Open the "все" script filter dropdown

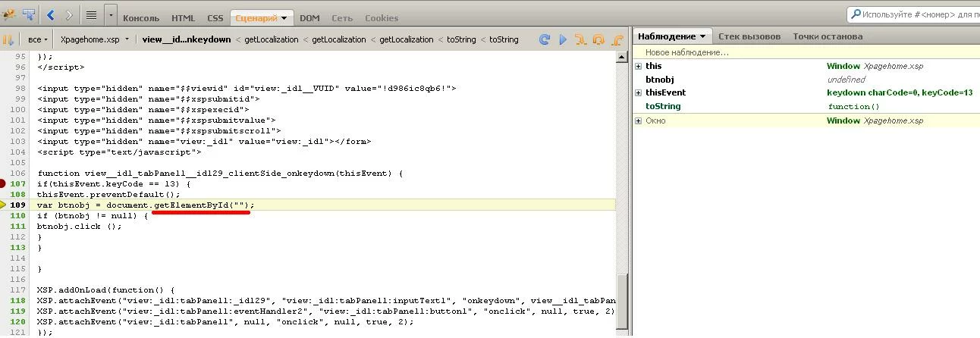38,39
